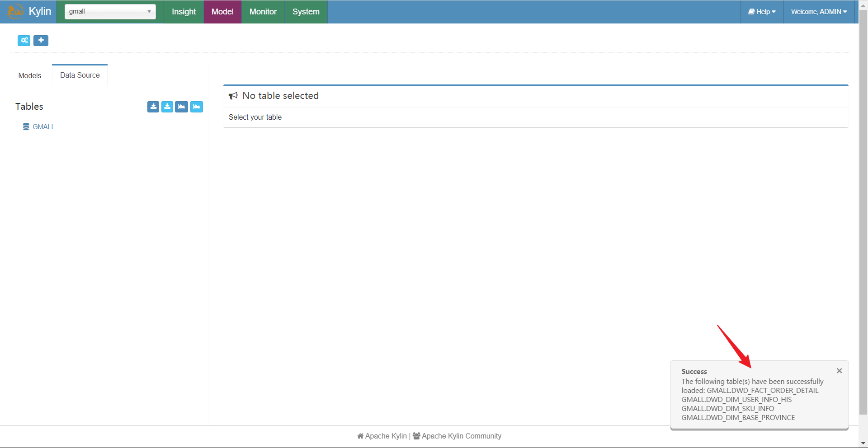Viewport: 868px width, 448px height.
Task: Click the megaphone icon beside No table selected
Action: tap(233, 96)
